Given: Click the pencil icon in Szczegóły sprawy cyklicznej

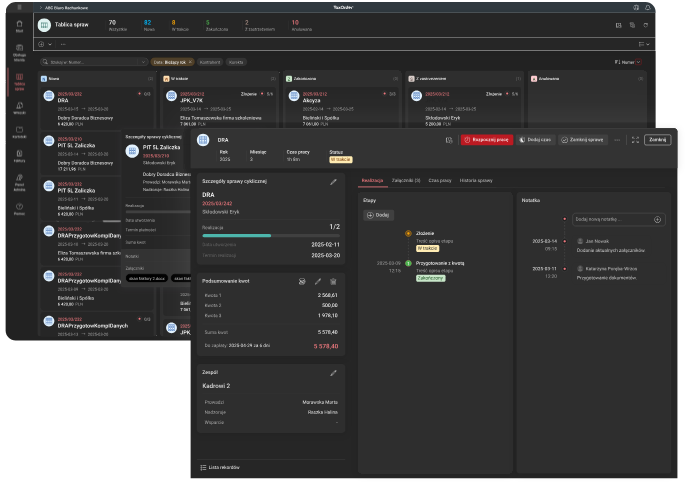Looking at the screenshot, I should [x=334, y=182].
